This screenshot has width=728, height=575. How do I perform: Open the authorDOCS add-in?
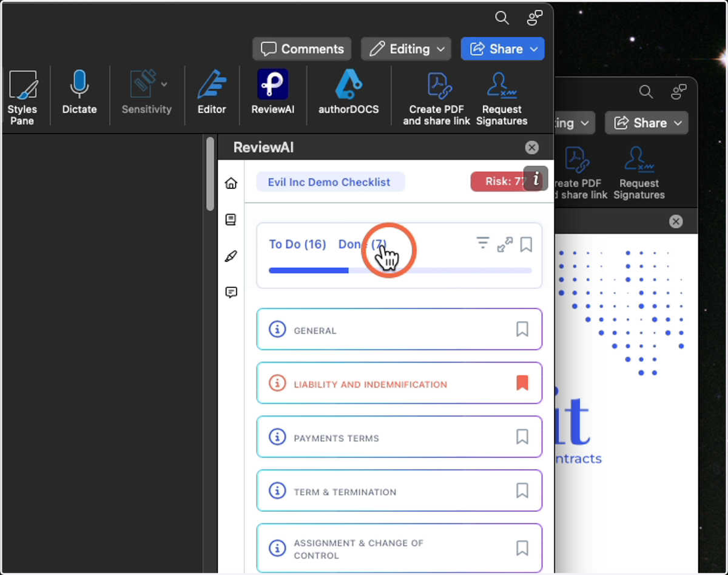point(349,92)
